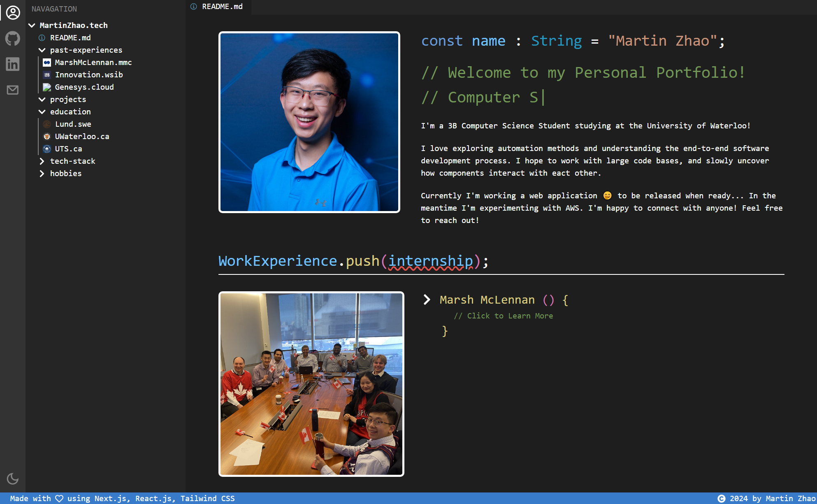The width and height of the screenshot is (817, 504).
Task: Click the "// Click to Learn More" comment
Action: [x=504, y=316]
